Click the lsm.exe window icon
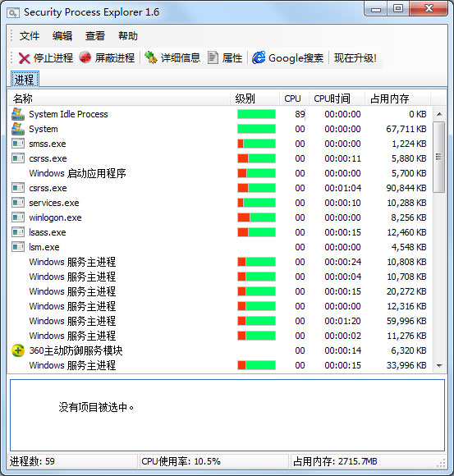Viewport: 454px width, 476px height. [x=18, y=247]
